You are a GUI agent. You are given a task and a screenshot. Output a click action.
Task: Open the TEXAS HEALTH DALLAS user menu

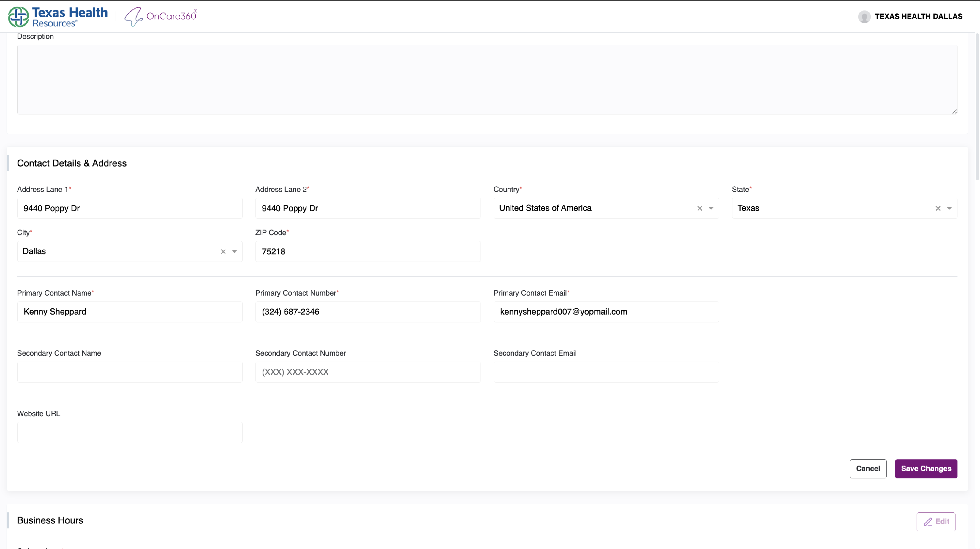click(918, 16)
